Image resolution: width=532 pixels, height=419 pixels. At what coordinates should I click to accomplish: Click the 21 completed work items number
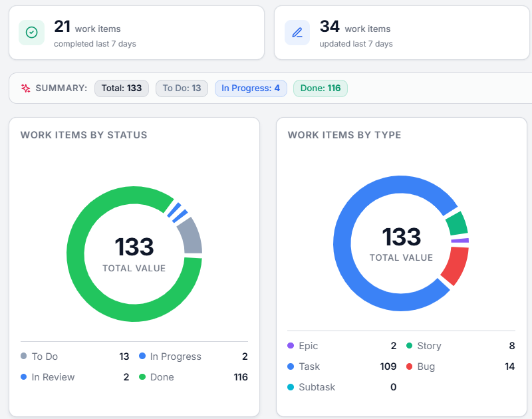click(x=62, y=27)
